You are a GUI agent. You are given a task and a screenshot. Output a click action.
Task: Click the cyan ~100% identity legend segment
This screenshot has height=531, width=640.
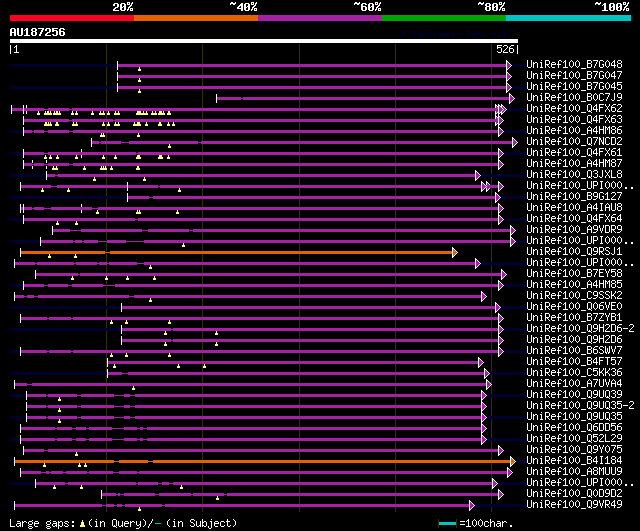pos(569,18)
